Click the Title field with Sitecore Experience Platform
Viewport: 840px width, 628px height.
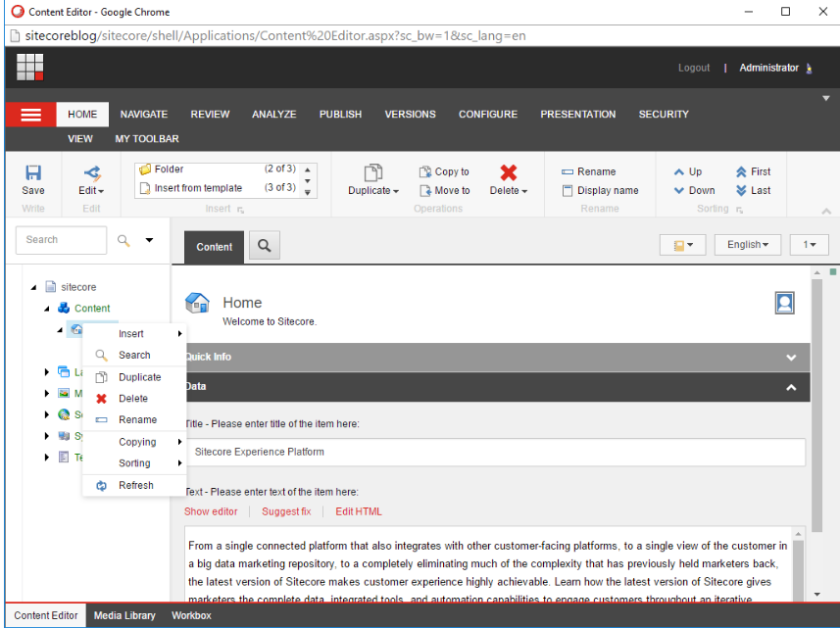[495, 452]
